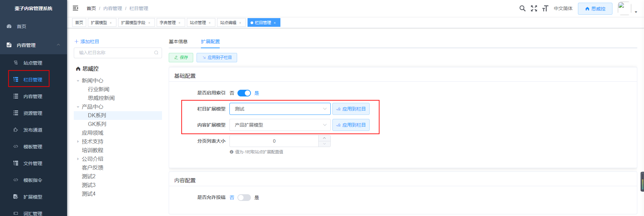Close the 字典管理 tab

pyautogui.click(x=179, y=23)
